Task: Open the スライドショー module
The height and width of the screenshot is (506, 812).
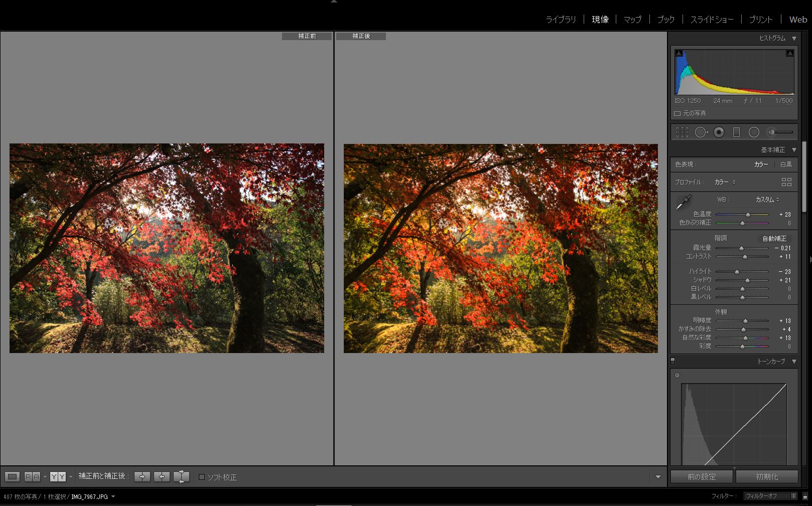Action: (712, 20)
